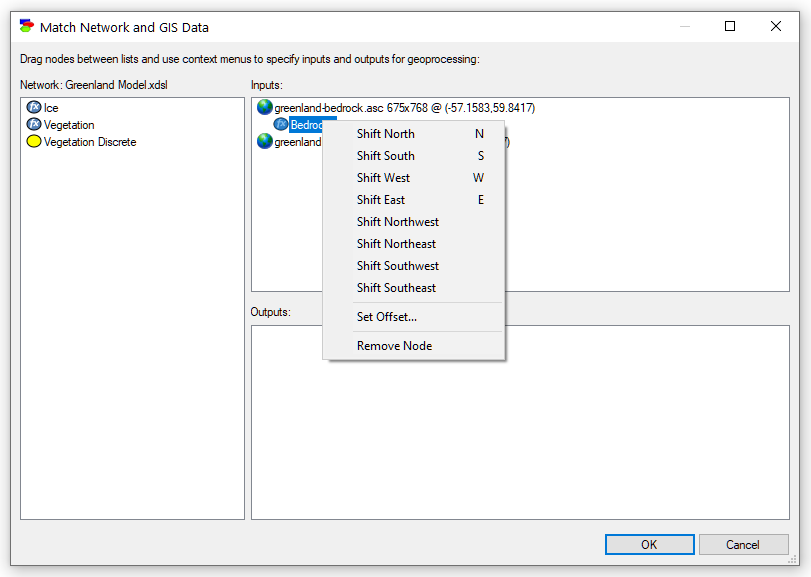811x577 pixels.
Task: Open the Set Offset... dialog
Action: 414,317
